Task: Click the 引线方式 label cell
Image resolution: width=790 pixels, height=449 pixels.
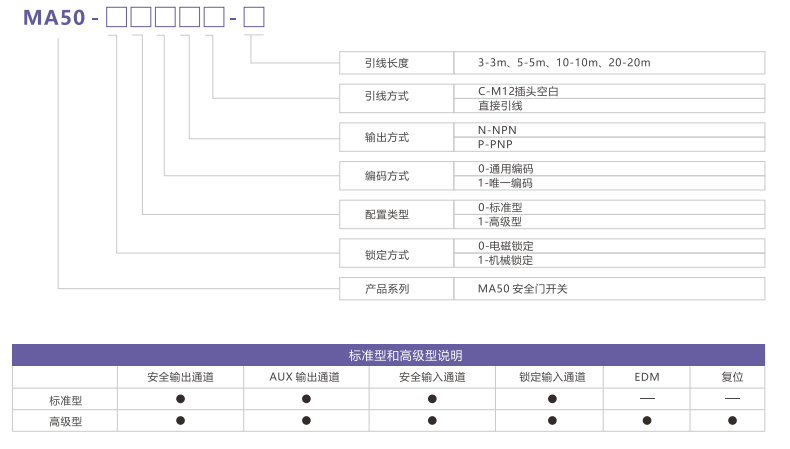Action: tap(397, 98)
